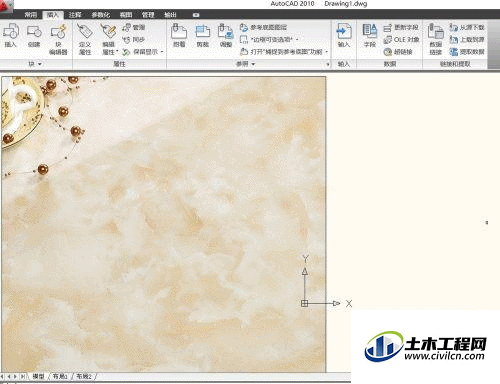Open frames-vary options dropdown arrow
Viewport: 500px width, 384px height.
(297, 40)
